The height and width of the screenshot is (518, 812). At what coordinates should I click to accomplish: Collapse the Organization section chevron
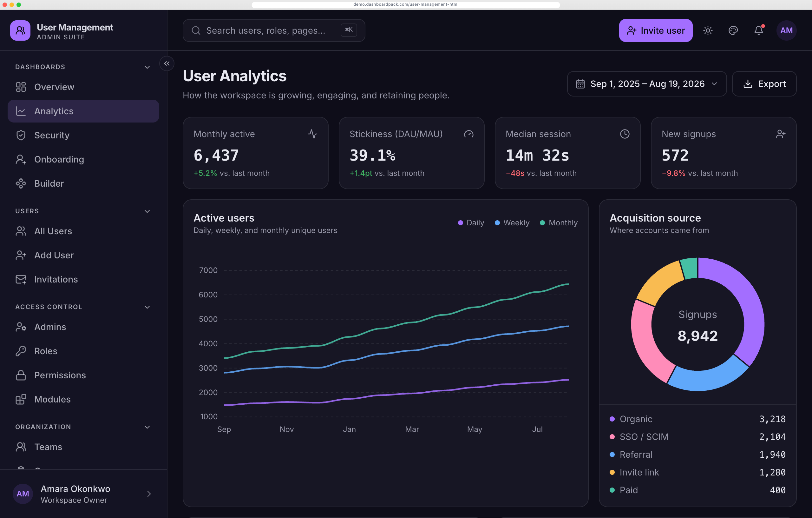[147, 427]
